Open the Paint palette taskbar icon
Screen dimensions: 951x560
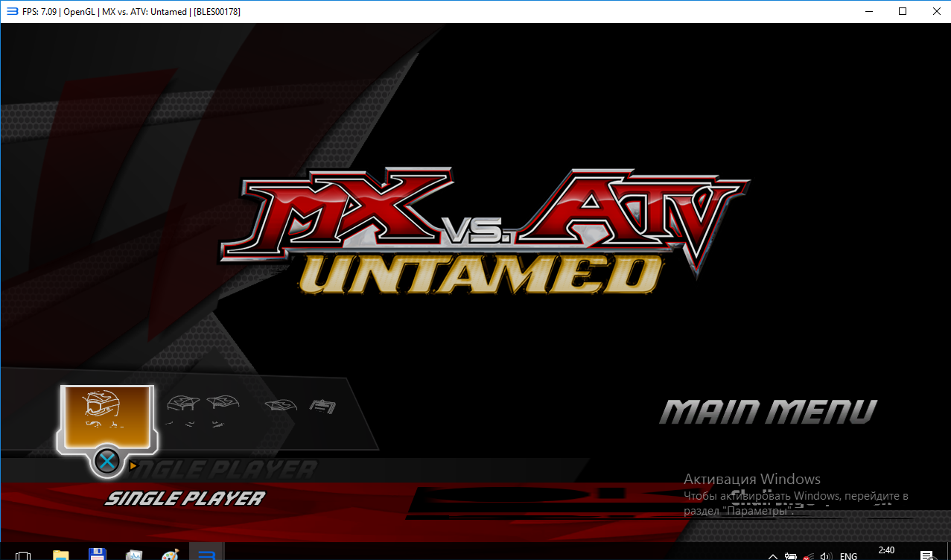(x=170, y=555)
